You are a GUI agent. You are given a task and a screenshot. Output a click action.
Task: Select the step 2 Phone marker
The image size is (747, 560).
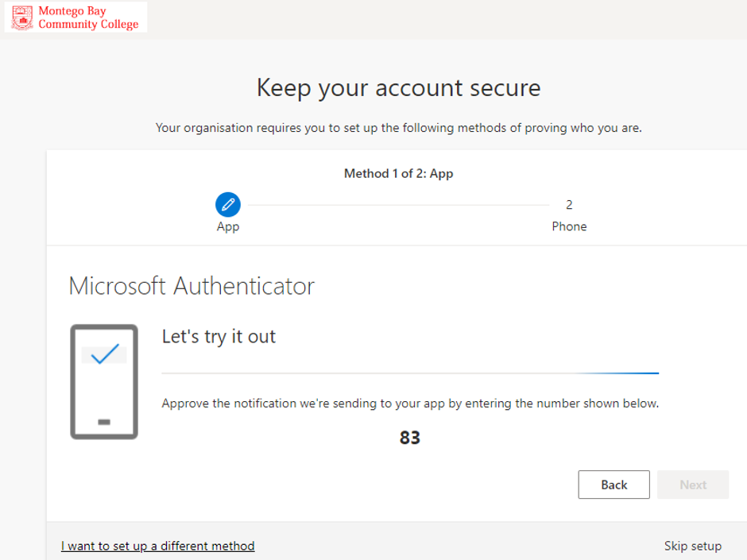point(569,205)
